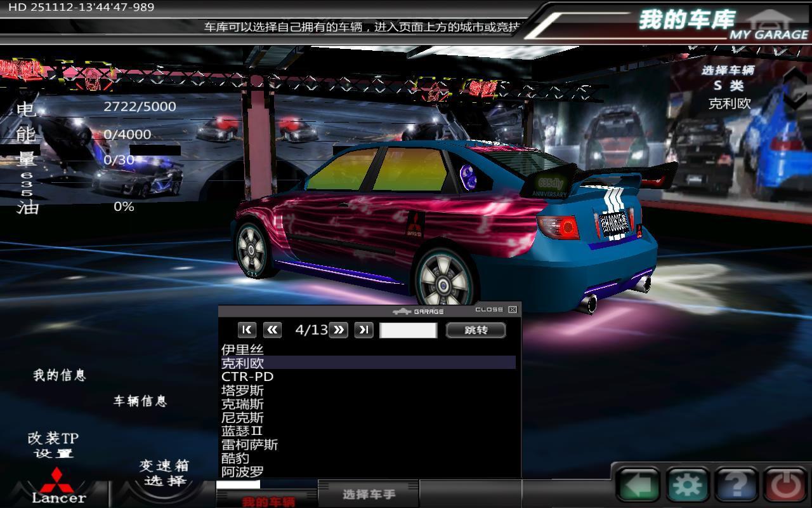Choose 雷柯萨斯 from the car list
Viewport: 812px width, 508px height.
tap(249, 444)
